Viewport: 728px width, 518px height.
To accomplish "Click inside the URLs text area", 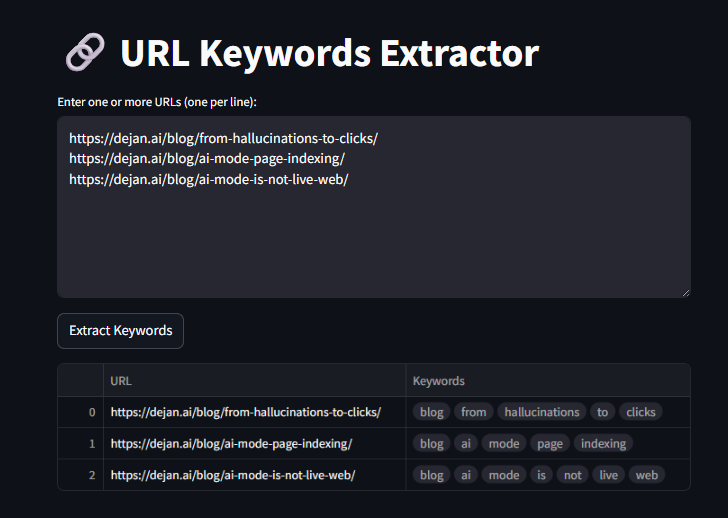I will click(x=374, y=207).
